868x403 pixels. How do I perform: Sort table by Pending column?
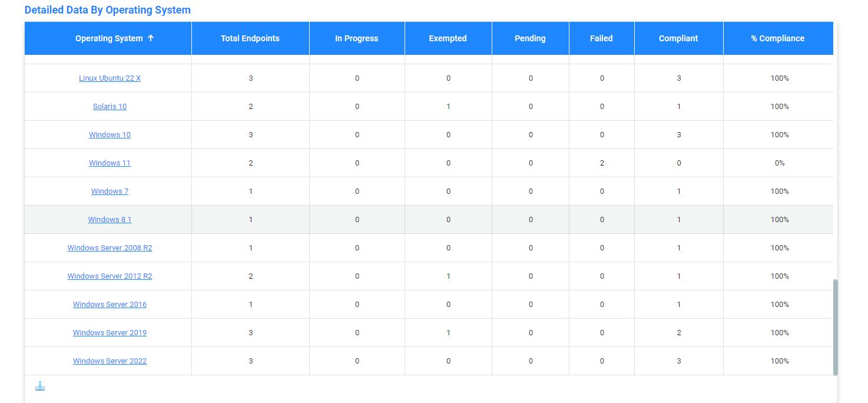pyautogui.click(x=530, y=38)
